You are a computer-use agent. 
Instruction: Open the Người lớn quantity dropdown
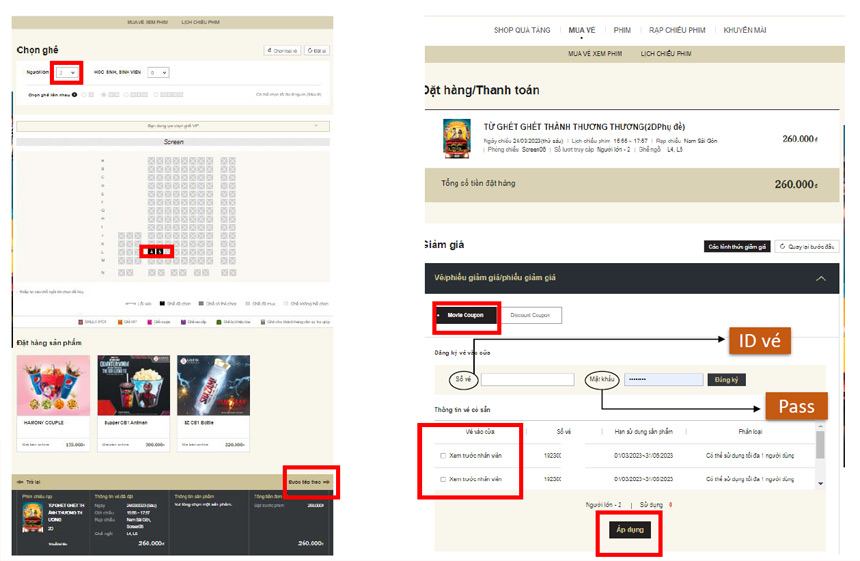pos(67,73)
